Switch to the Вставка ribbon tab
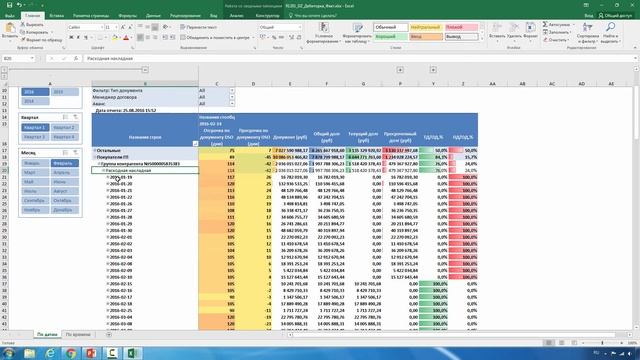The width and height of the screenshot is (640, 360). (57, 16)
